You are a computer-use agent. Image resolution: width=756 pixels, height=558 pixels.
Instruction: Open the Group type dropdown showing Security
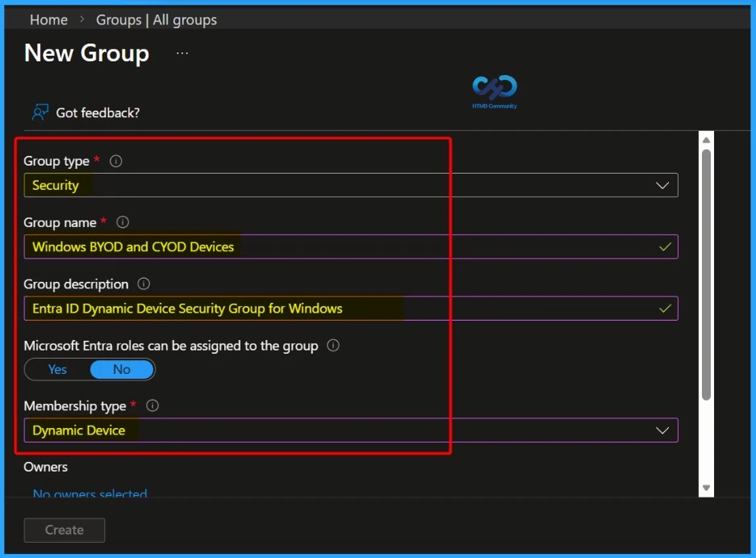click(662, 185)
